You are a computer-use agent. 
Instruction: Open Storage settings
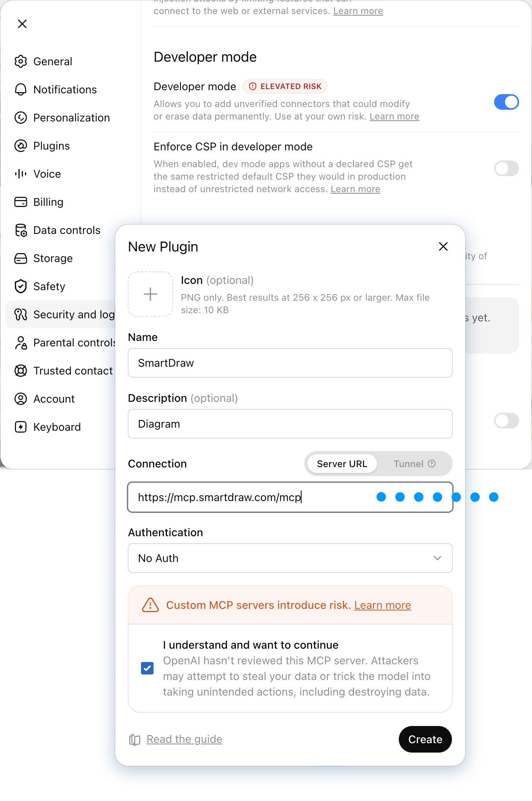pyautogui.click(x=53, y=258)
